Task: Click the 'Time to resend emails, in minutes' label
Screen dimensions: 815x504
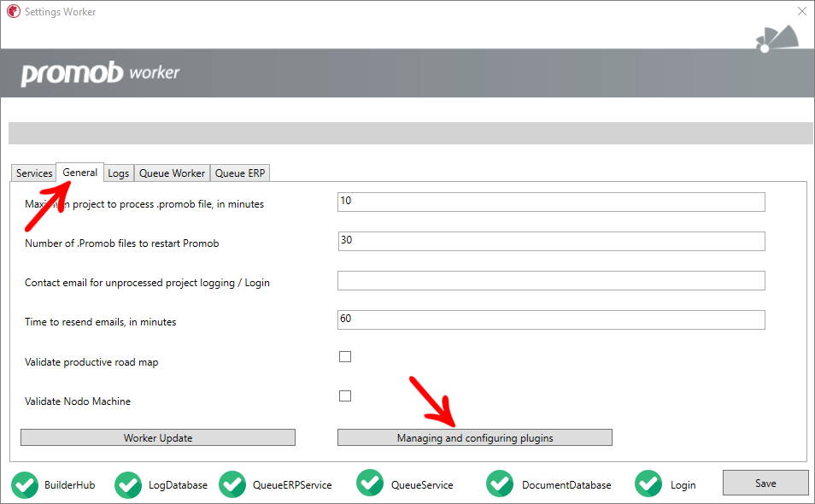Action: [x=100, y=322]
